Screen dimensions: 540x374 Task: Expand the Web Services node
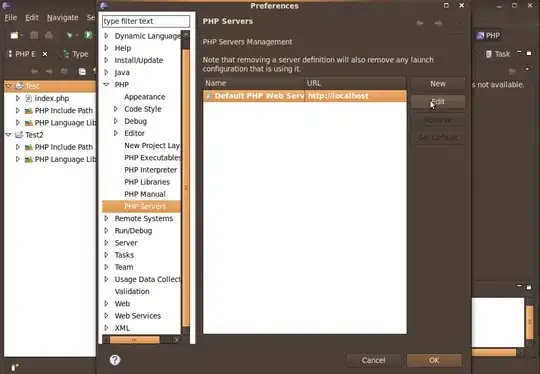[x=106, y=315]
